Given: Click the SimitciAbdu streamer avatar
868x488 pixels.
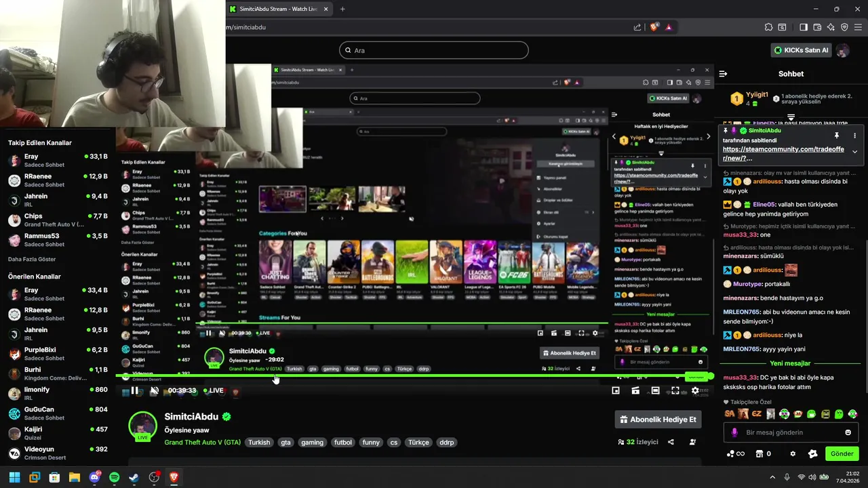Looking at the screenshot, I should coord(142,426).
